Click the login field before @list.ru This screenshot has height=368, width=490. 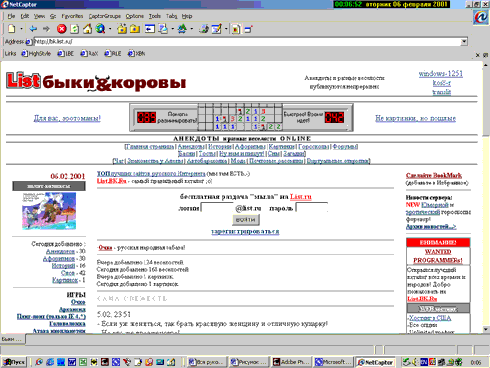coord(217,208)
